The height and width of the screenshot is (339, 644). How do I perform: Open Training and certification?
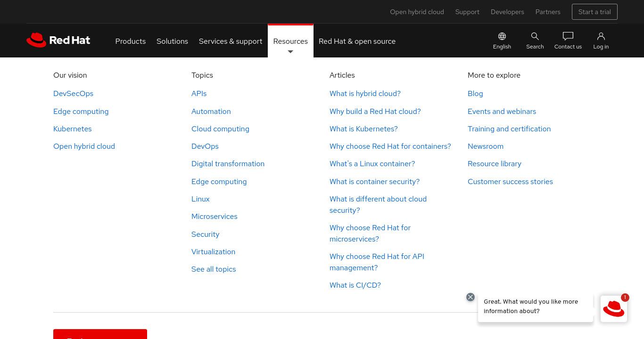(x=509, y=129)
